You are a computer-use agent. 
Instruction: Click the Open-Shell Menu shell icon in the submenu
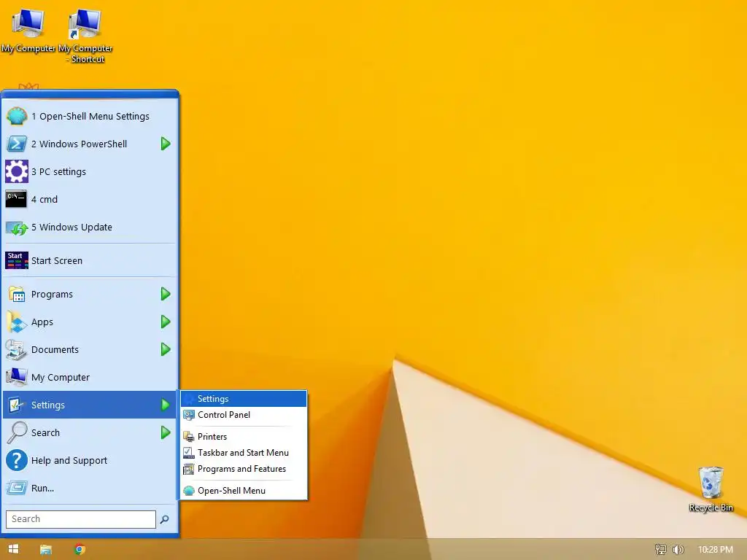(x=189, y=491)
